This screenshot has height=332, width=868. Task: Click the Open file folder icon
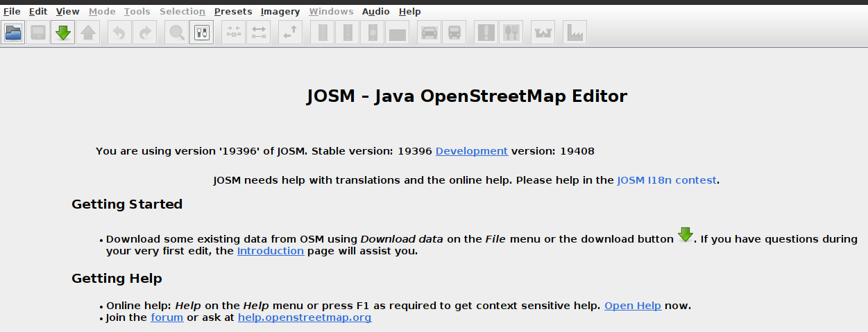click(13, 33)
